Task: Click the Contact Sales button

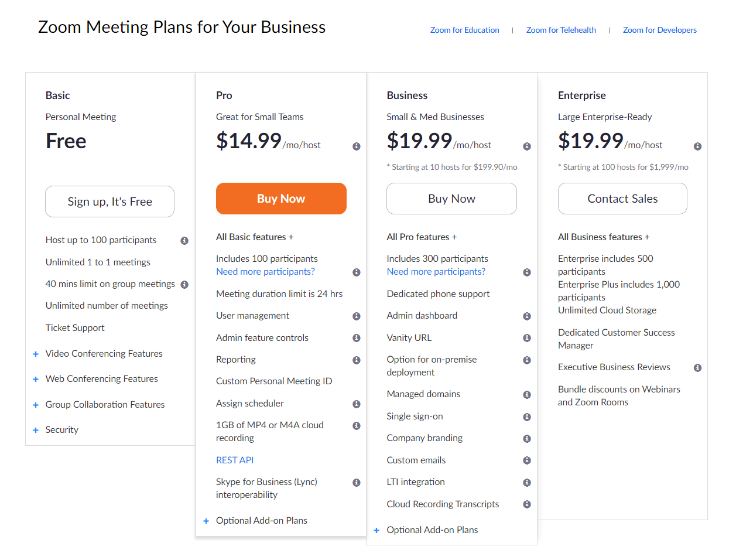Action: pos(622,199)
